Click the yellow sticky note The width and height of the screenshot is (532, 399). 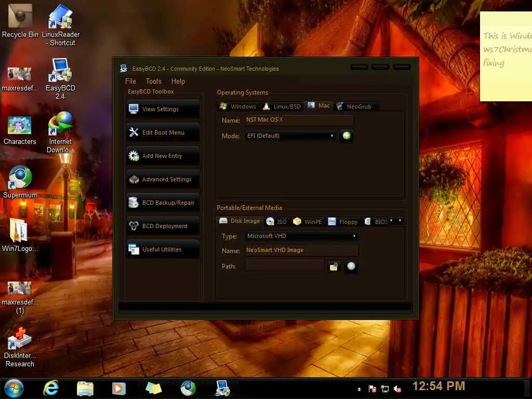[x=506, y=56]
